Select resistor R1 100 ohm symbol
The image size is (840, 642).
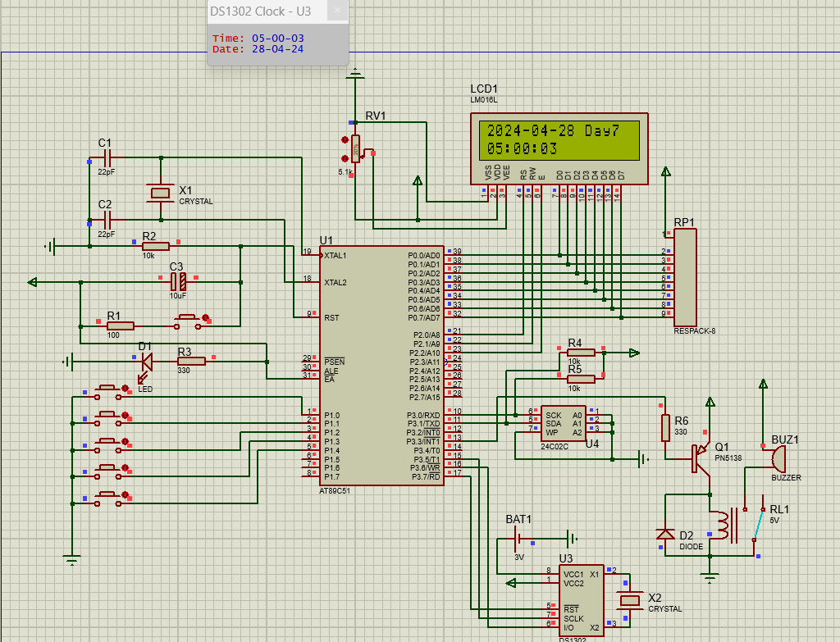click(x=121, y=326)
